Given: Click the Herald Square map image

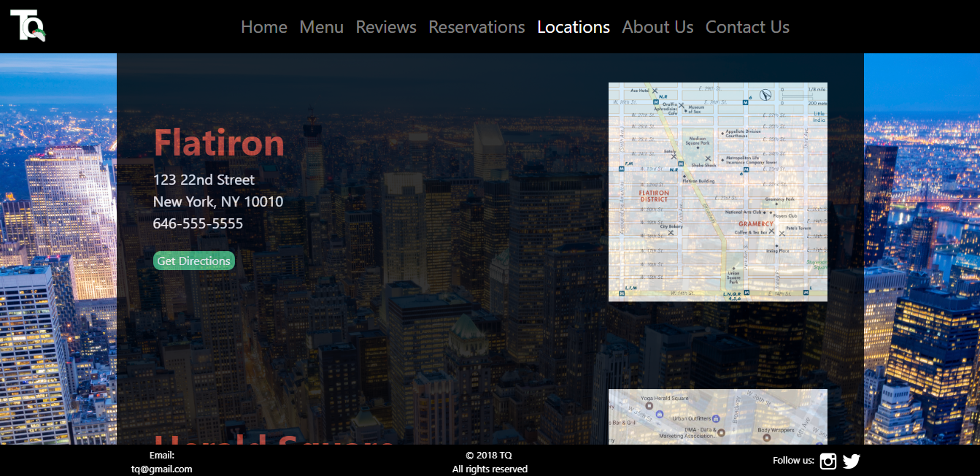Looking at the screenshot, I should coord(717,420).
